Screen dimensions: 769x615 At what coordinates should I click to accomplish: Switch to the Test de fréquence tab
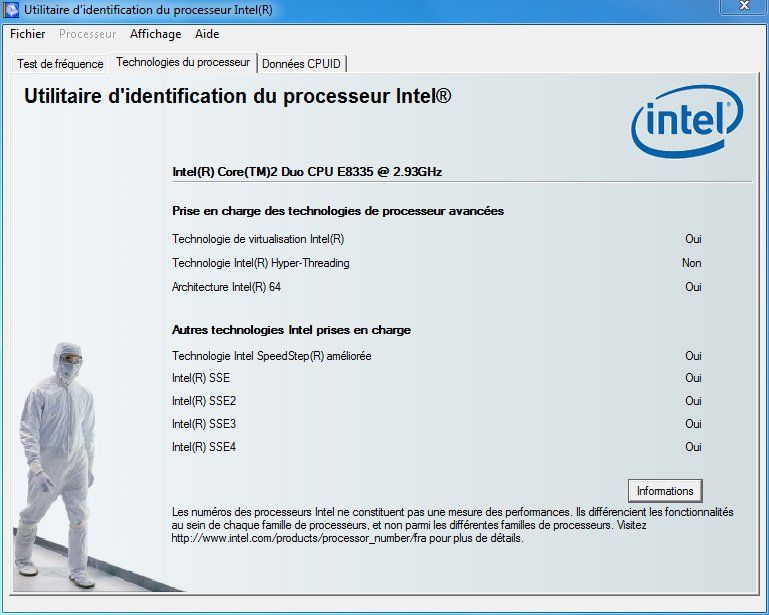coord(60,64)
